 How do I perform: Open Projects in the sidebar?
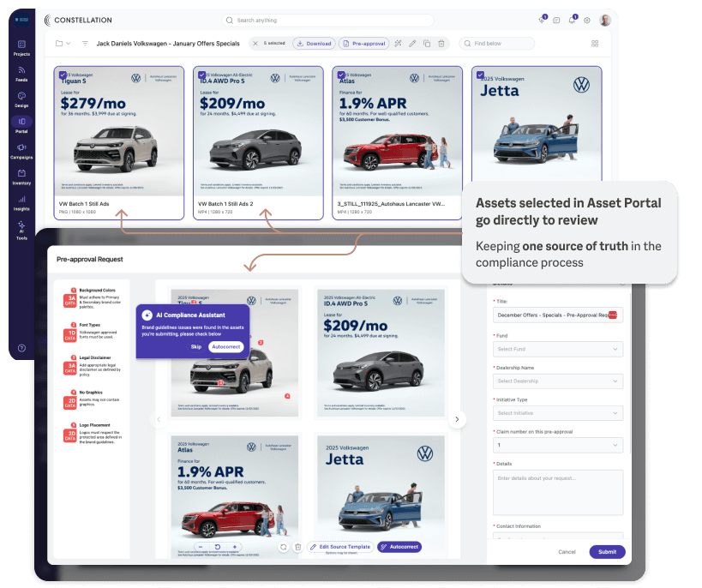click(x=21, y=48)
